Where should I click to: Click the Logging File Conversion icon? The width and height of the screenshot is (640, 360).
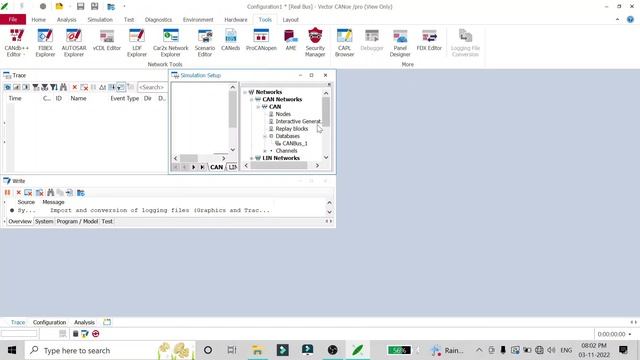pos(465,42)
